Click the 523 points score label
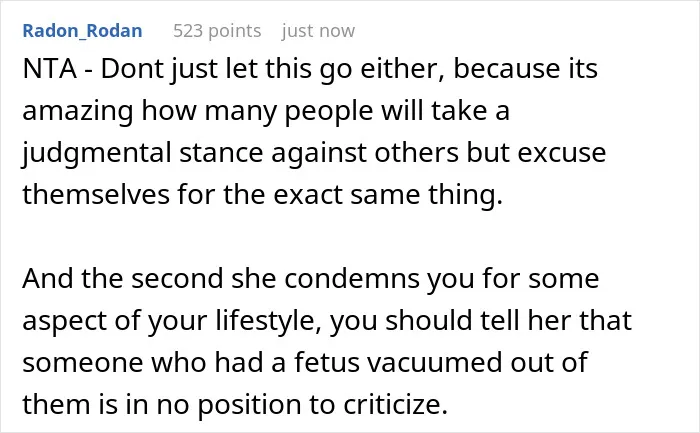The image size is (700, 433). pos(217,31)
